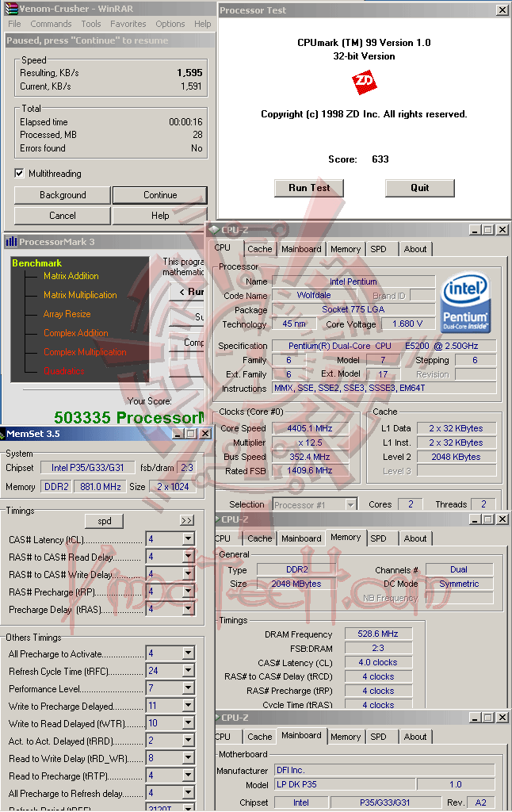This screenshot has width=512, height=812.
Task: Open the Precharge Delay (tRAS) dropdown
Action: click(189, 609)
